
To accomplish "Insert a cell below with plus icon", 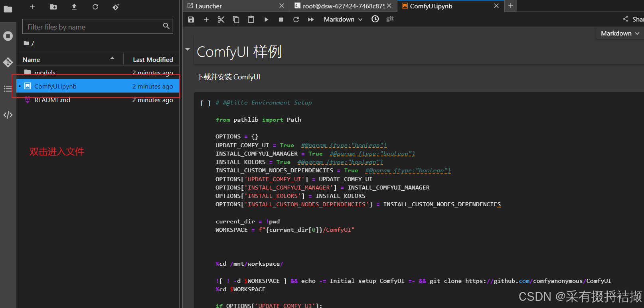I will [206, 20].
